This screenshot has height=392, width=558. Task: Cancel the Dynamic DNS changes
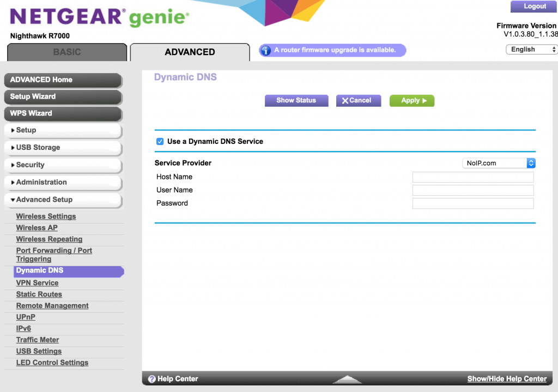358,100
